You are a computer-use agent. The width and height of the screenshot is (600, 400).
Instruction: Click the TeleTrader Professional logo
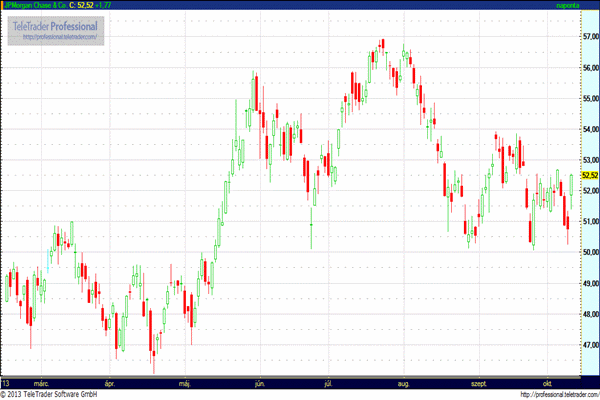57,25
